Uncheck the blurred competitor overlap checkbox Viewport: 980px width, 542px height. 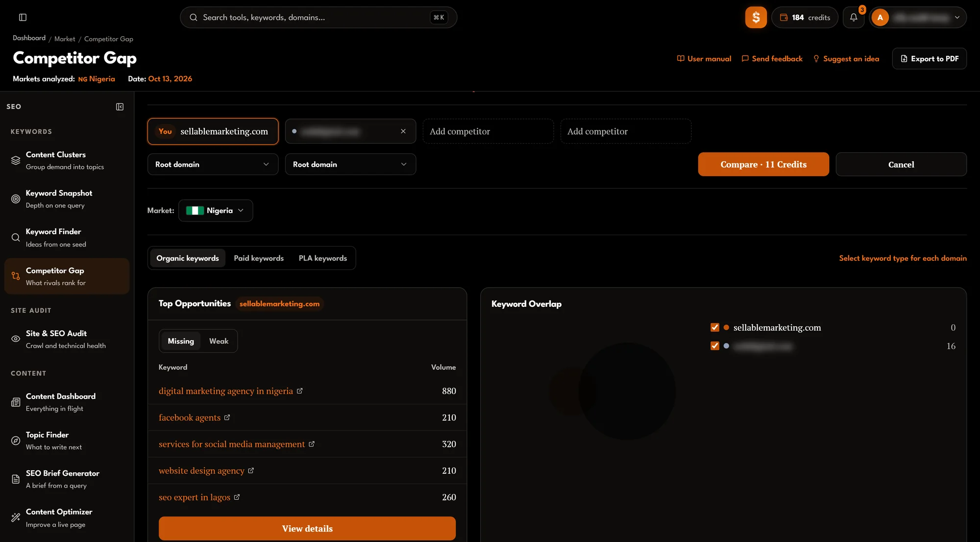[714, 346]
